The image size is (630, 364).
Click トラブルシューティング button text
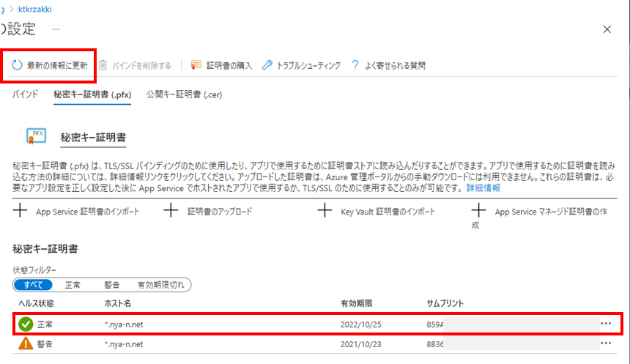tap(308, 65)
